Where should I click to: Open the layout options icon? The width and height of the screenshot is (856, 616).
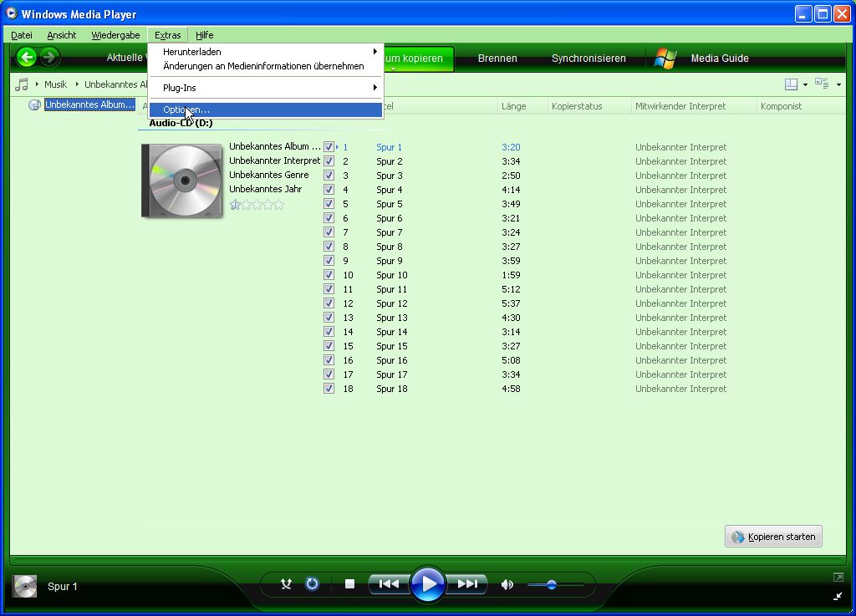791,84
